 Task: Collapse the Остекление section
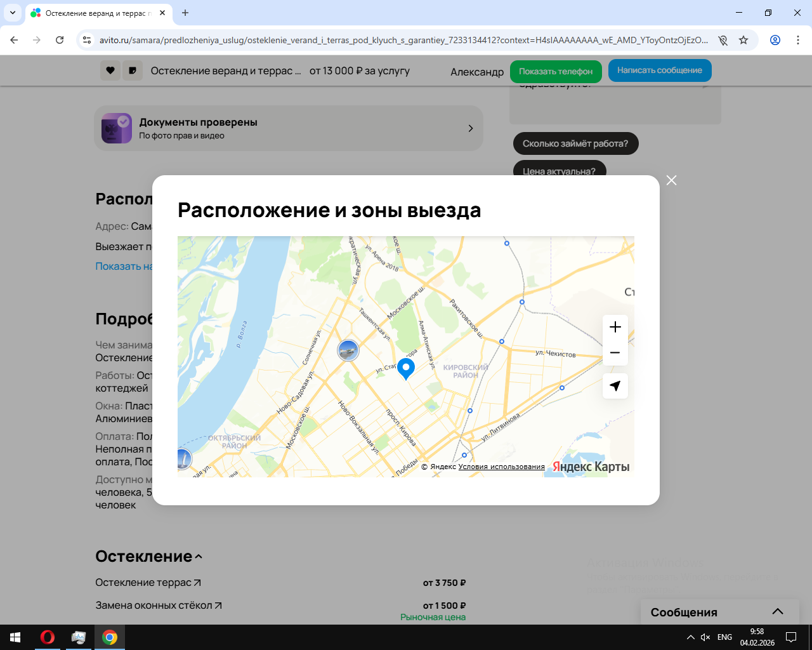pos(199,557)
